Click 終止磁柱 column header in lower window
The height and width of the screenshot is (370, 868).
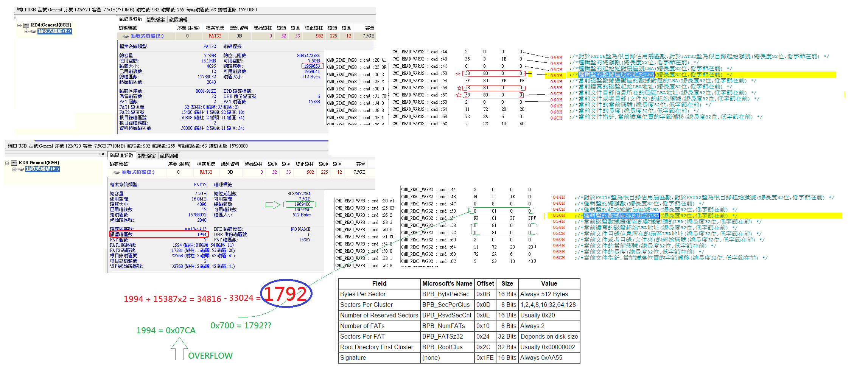pyautogui.click(x=305, y=164)
